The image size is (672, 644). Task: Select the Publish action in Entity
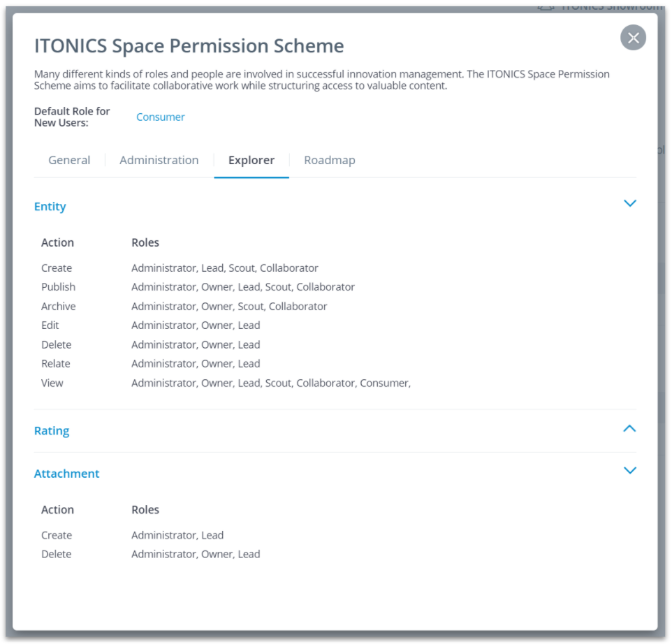(58, 287)
